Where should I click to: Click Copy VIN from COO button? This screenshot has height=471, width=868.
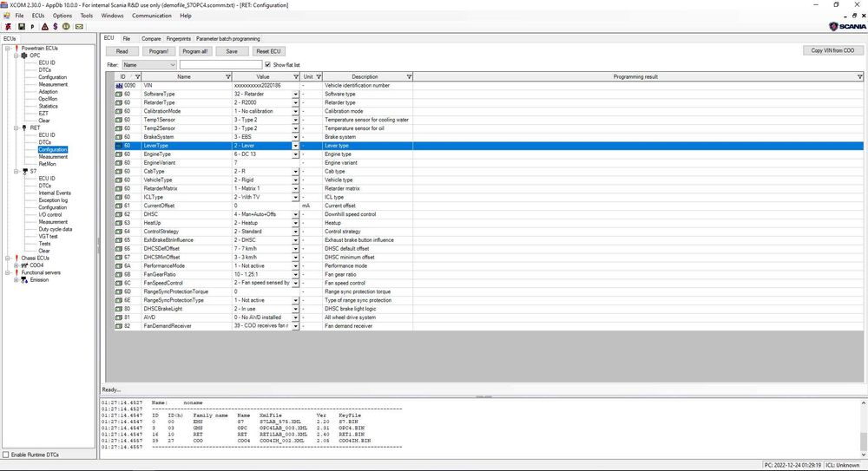click(x=832, y=50)
